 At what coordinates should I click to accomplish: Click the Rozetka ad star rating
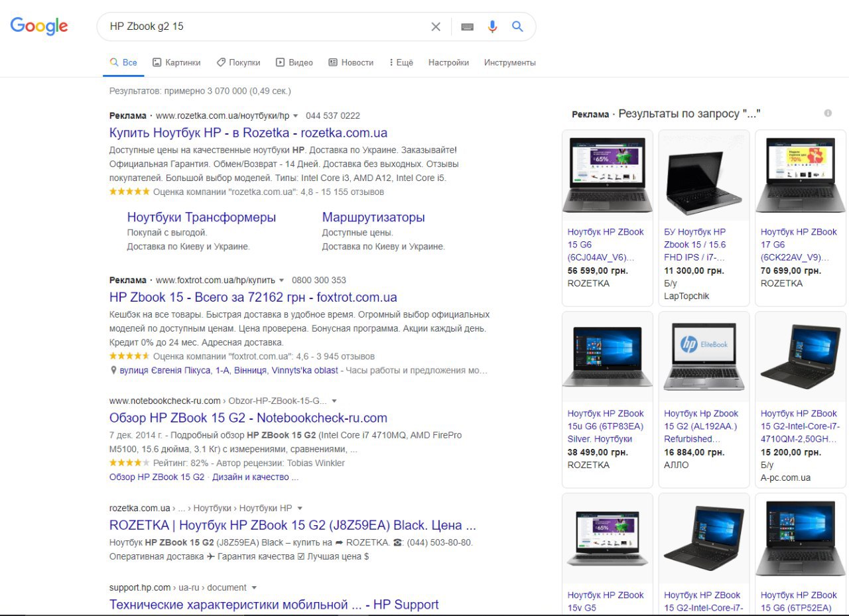point(129,192)
